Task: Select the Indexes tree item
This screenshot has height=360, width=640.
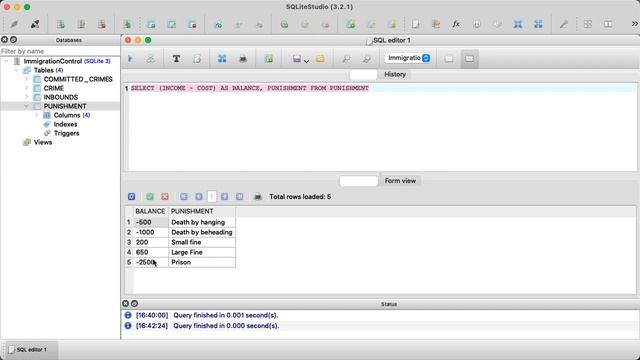Action: pyautogui.click(x=65, y=124)
